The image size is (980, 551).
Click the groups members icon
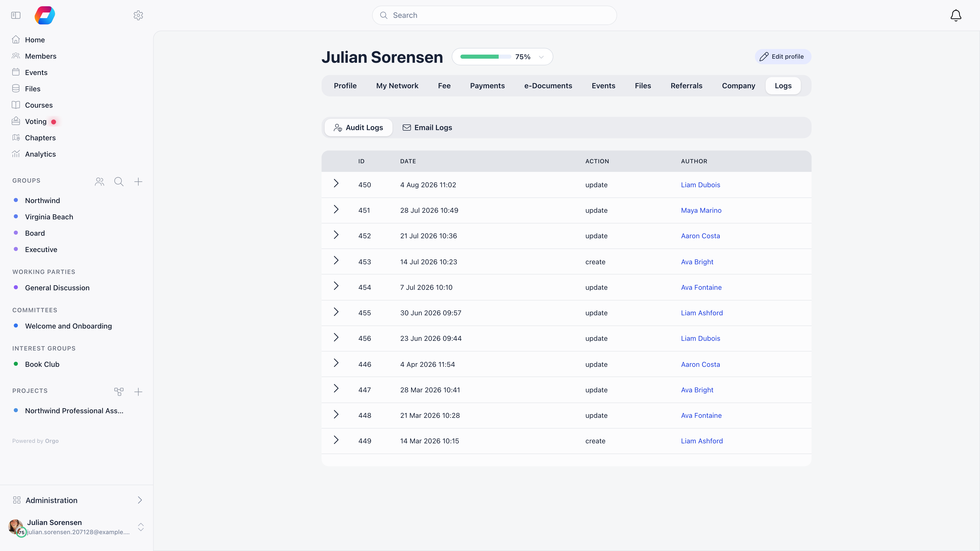(99, 182)
